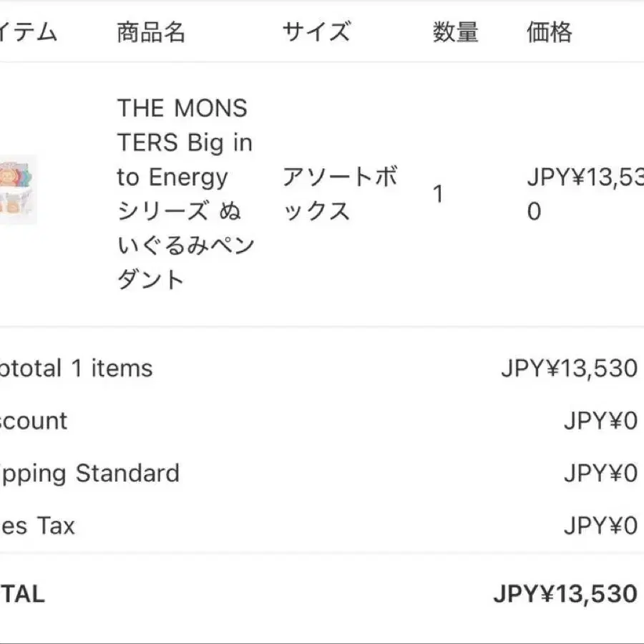Click the Sales Tax amount JPY¥0
The image size is (644, 644).
600,526
